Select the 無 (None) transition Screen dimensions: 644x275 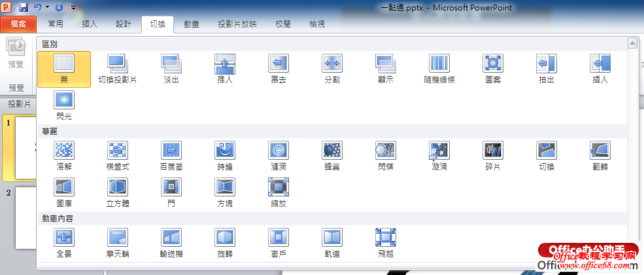click(x=64, y=69)
